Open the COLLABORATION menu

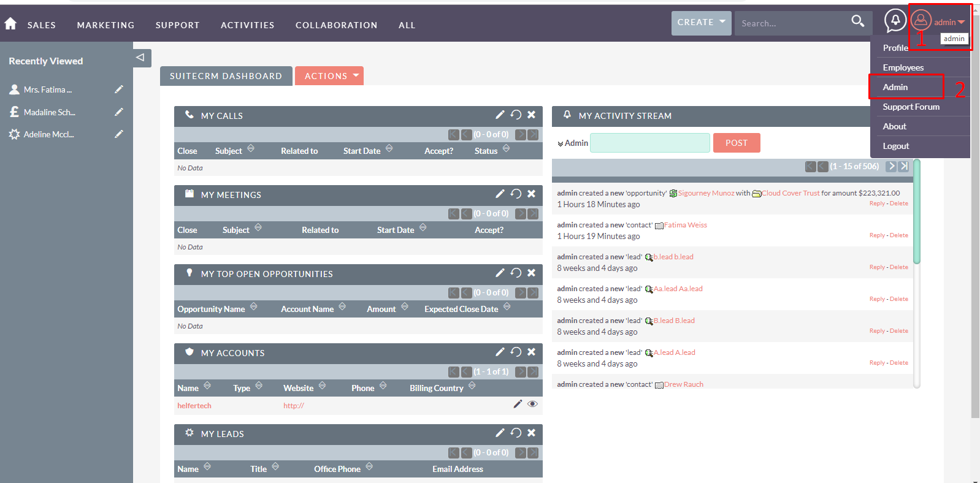(337, 25)
